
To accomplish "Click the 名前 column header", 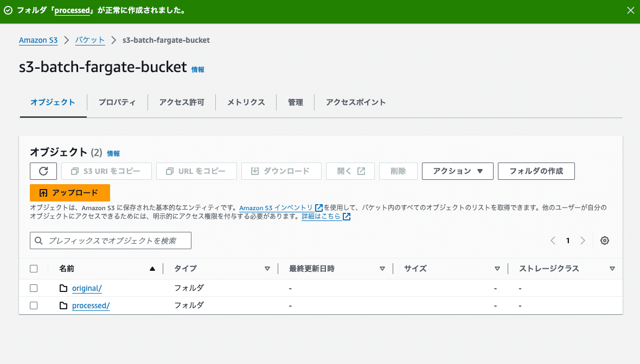I will click(x=67, y=269).
